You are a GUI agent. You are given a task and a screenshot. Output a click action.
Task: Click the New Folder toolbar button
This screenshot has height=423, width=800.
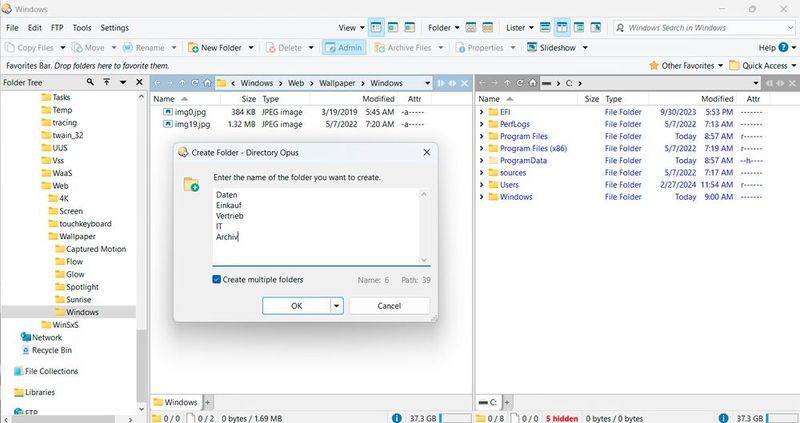(215, 47)
